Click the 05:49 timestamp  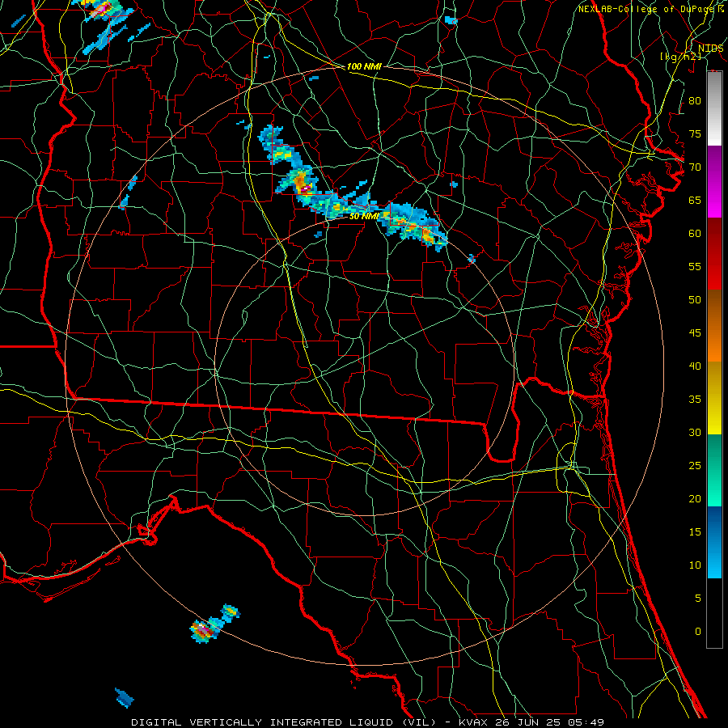coord(586,722)
